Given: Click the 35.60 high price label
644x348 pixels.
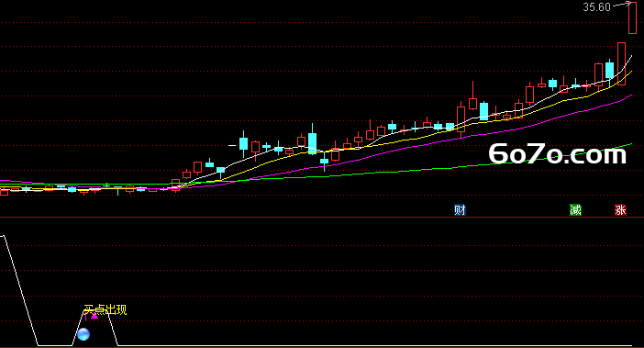Looking at the screenshot, I should click(x=597, y=7).
